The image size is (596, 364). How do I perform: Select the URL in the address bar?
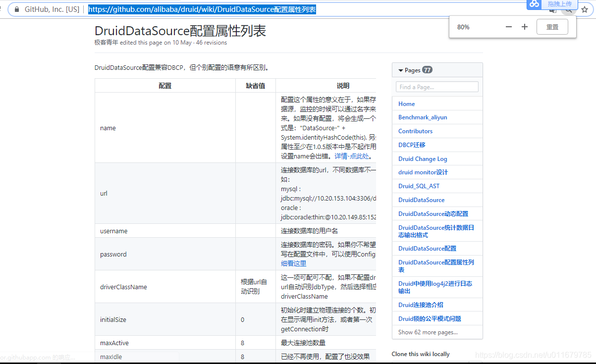pos(202,9)
